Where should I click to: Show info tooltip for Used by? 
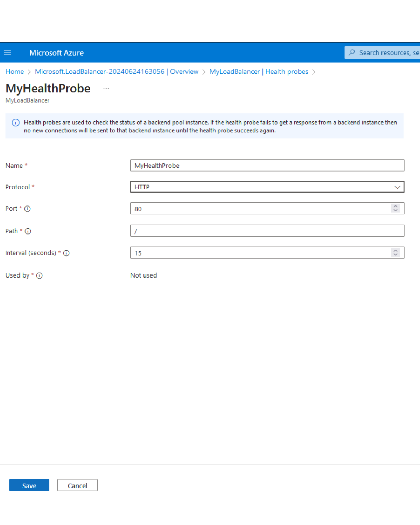[40, 275]
